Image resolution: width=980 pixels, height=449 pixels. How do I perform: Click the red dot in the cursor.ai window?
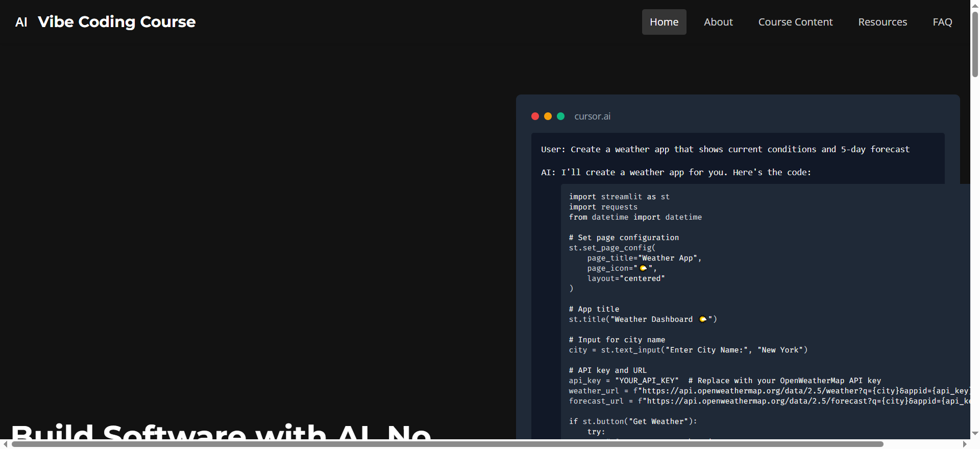coord(535,116)
